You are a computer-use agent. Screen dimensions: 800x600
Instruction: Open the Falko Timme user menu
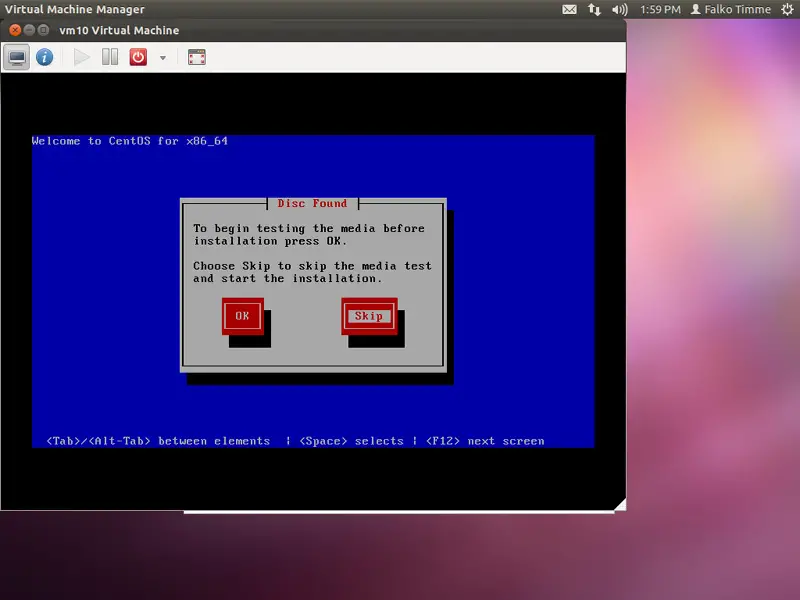point(731,9)
